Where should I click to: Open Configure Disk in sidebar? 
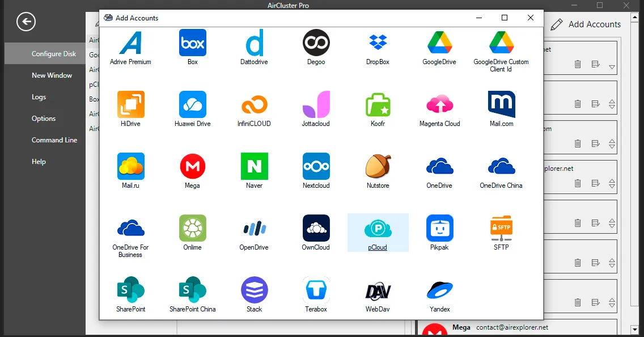tap(45, 53)
